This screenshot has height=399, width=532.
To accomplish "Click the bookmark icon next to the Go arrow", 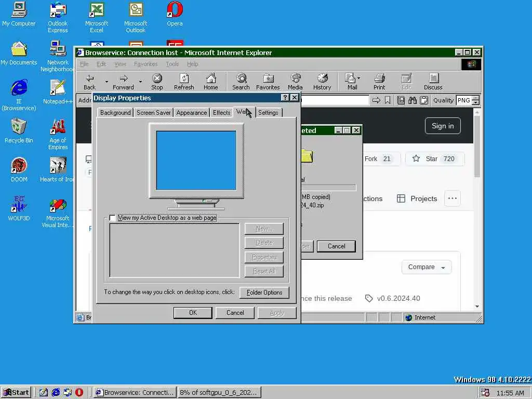I will click(388, 100).
